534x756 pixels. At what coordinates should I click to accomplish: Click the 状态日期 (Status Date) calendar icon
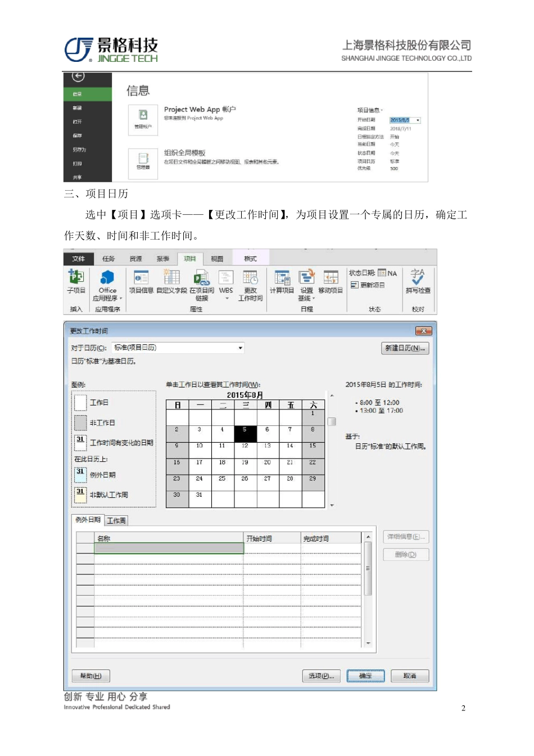[382, 273]
